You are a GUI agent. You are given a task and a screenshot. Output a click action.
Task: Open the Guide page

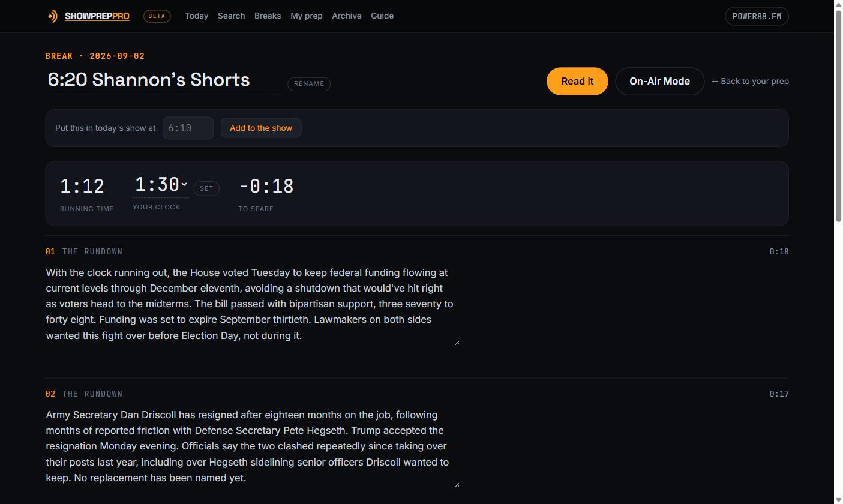coord(382,16)
